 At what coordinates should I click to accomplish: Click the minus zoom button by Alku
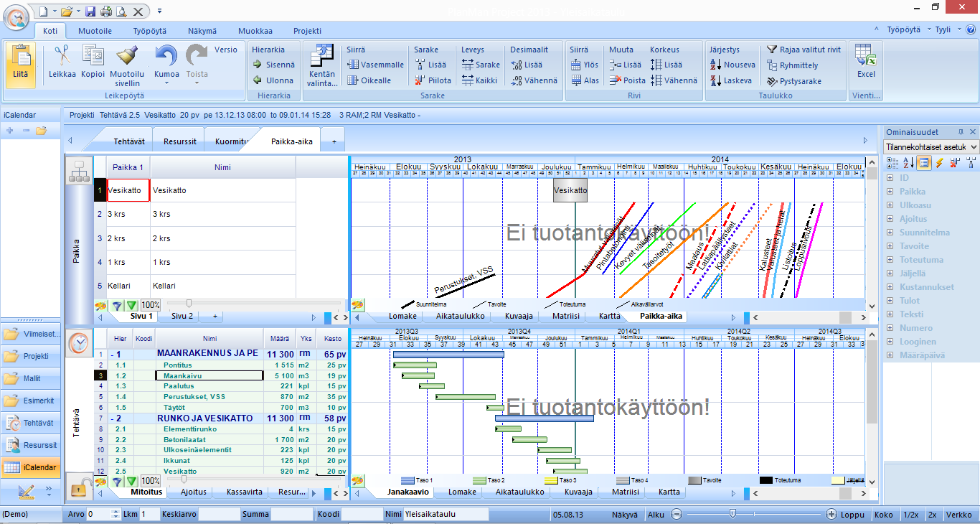tap(676, 514)
